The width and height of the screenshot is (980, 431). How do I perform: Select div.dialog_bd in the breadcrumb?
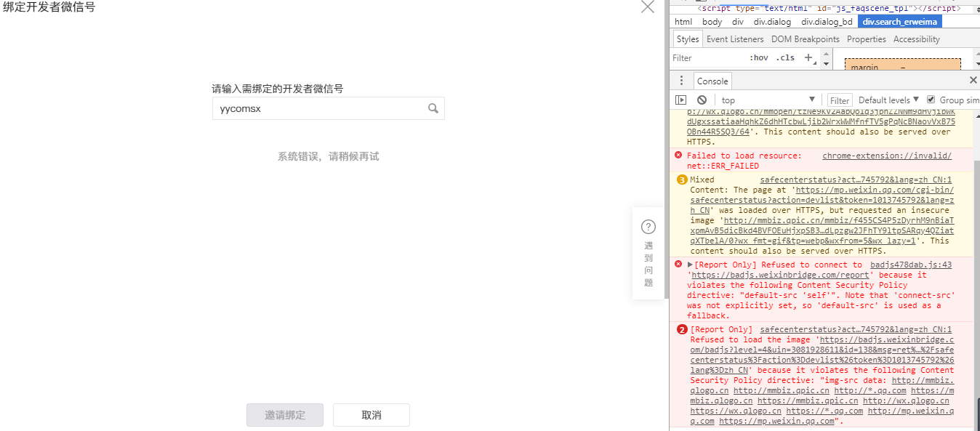pyautogui.click(x=827, y=22)
